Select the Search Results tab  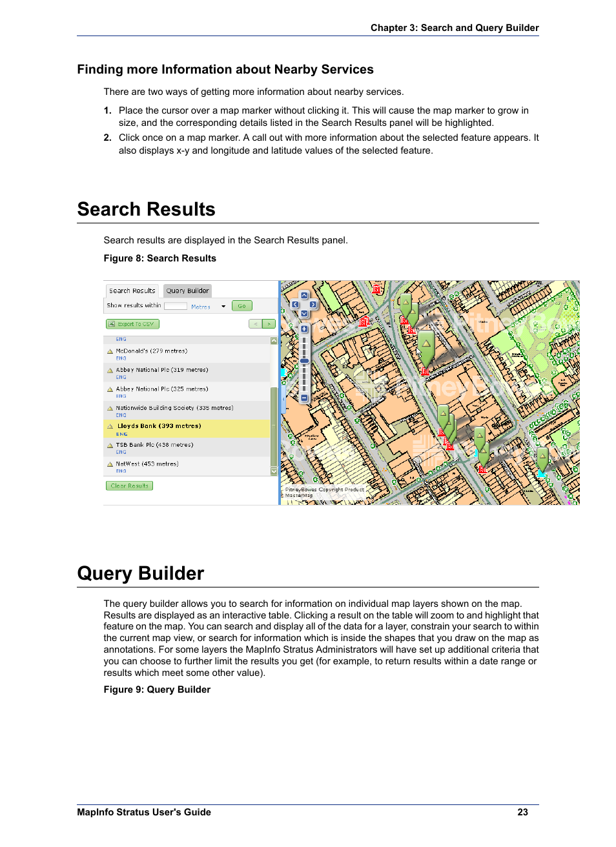(x=132, y=291)
